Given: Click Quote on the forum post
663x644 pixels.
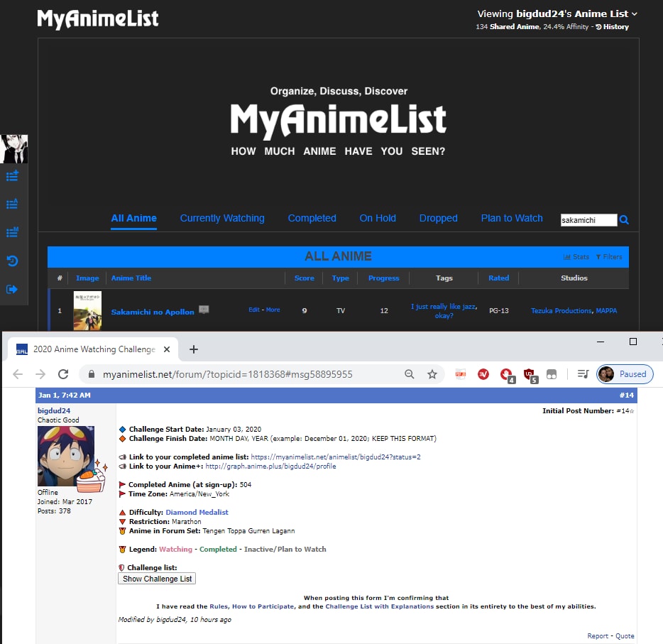Looking at the screenshot, I should (x=625, y=636).
